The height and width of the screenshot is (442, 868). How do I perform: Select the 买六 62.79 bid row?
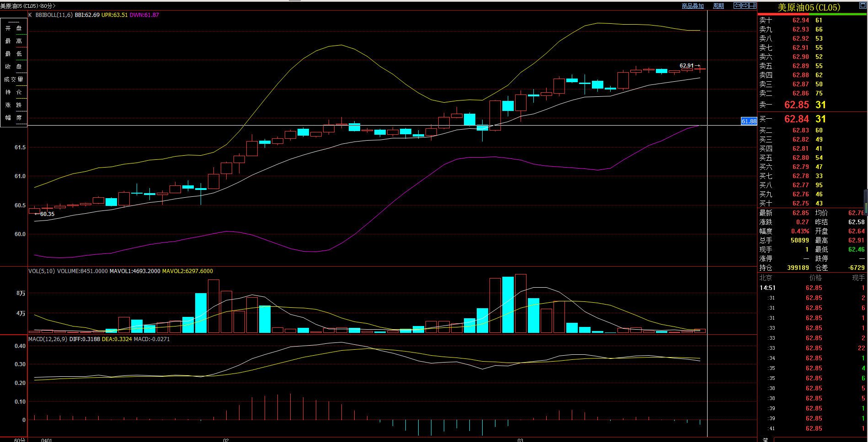[x=812, y=167]
